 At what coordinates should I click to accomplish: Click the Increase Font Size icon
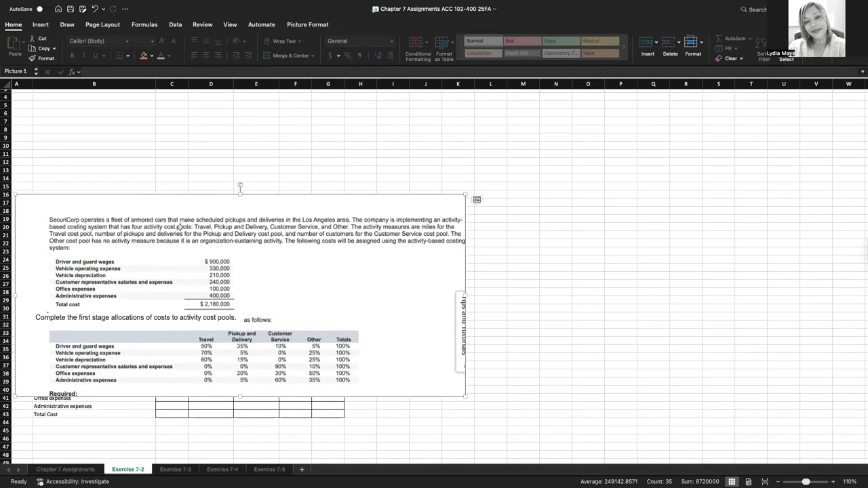163,41
